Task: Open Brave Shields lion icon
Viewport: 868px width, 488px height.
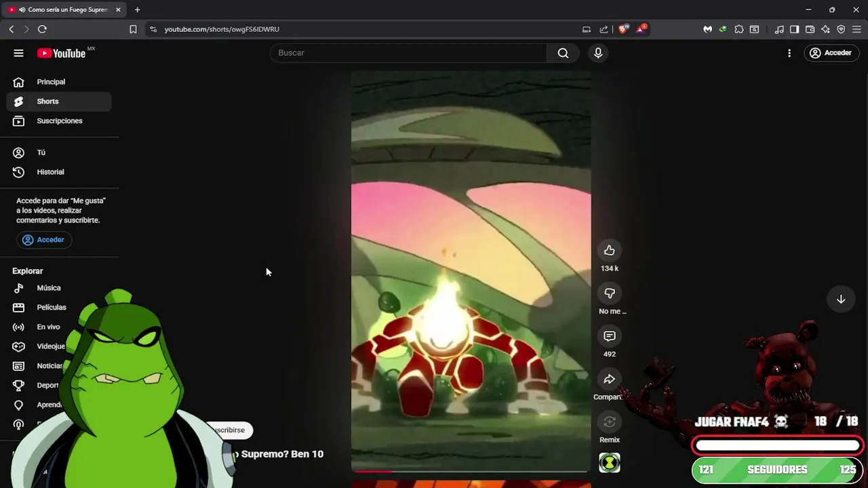Action: (623, 28)
